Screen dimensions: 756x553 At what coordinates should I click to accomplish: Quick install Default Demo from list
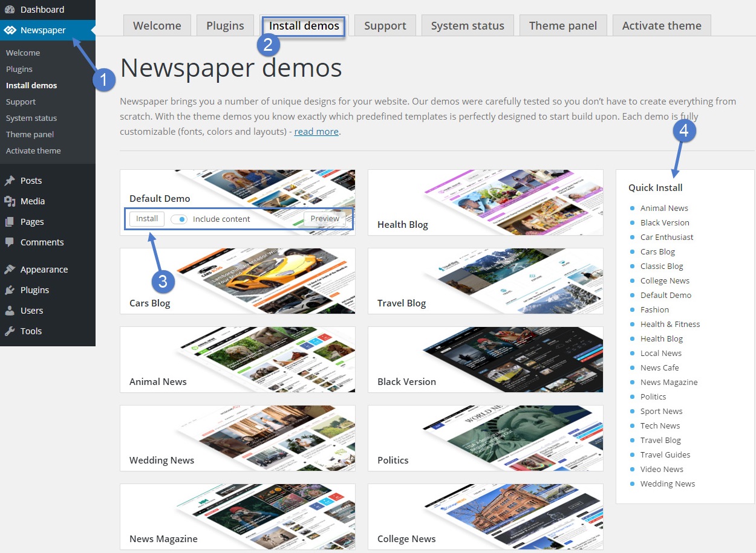pos(666,295)
